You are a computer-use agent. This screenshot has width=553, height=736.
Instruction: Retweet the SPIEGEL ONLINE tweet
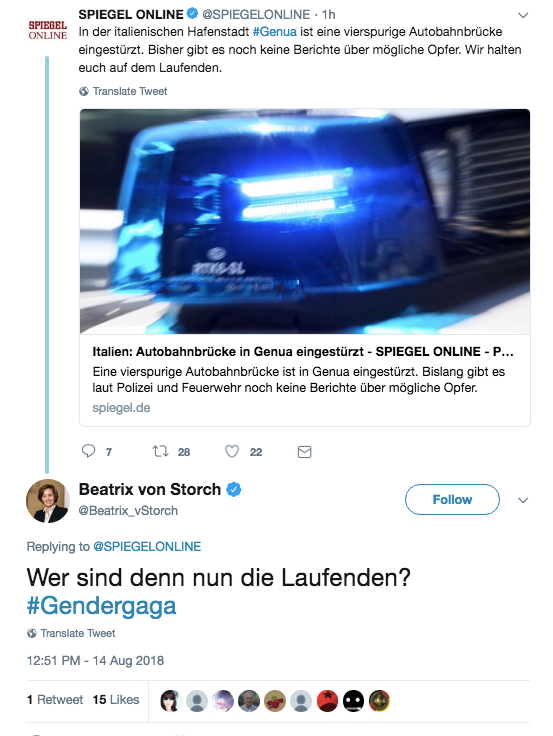click(161, 451)
